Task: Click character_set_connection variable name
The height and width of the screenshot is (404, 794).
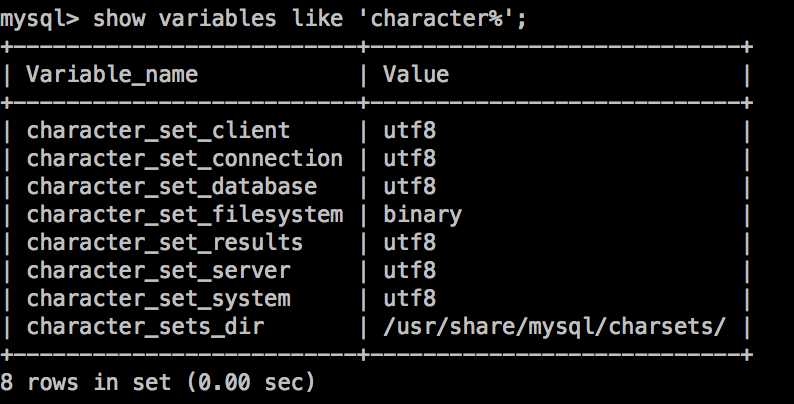Action: tap(185, 159)
